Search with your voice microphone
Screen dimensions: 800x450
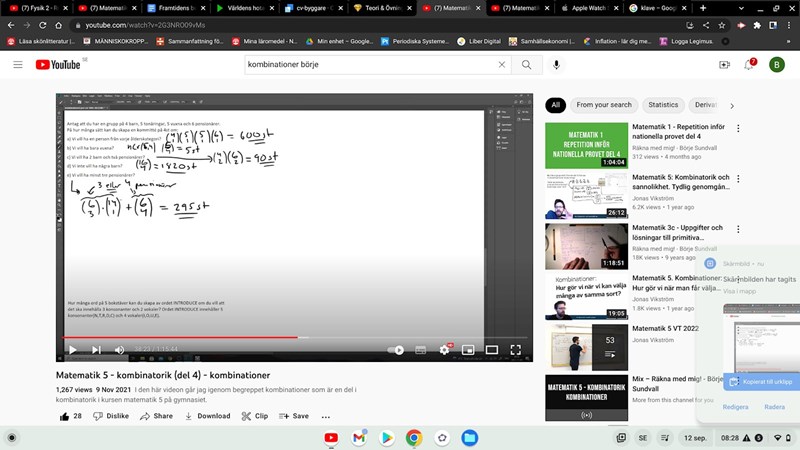[557, 65]
